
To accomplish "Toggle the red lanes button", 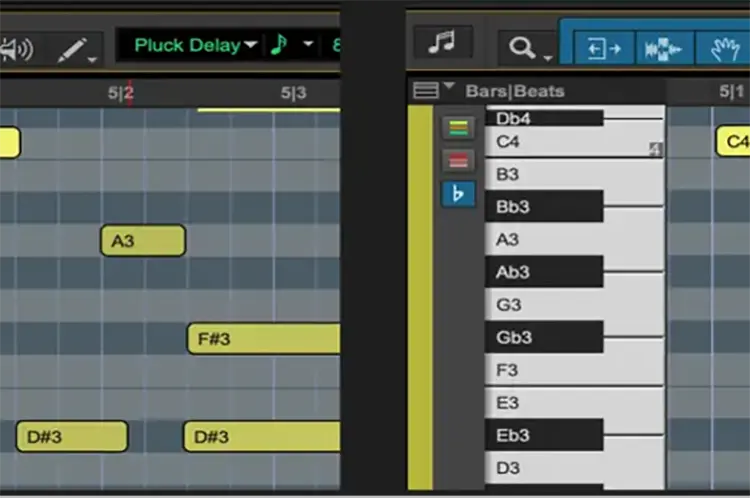I will point(458,161).
